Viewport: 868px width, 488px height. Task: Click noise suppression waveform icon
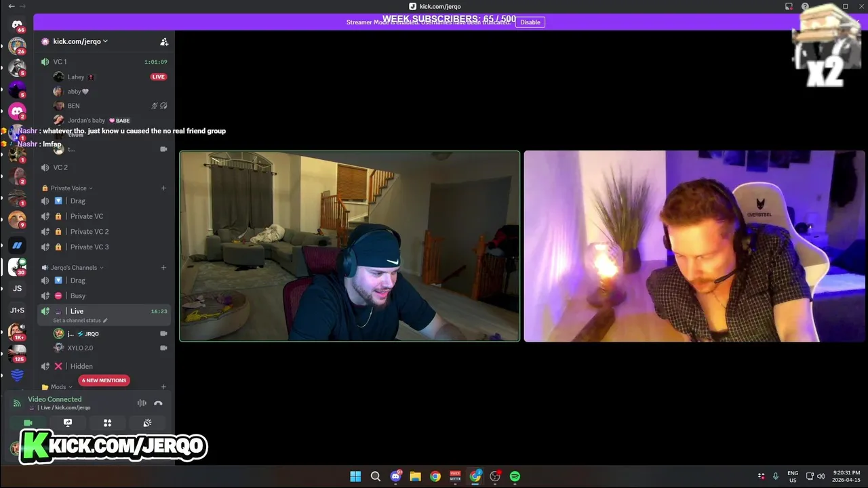142,403
